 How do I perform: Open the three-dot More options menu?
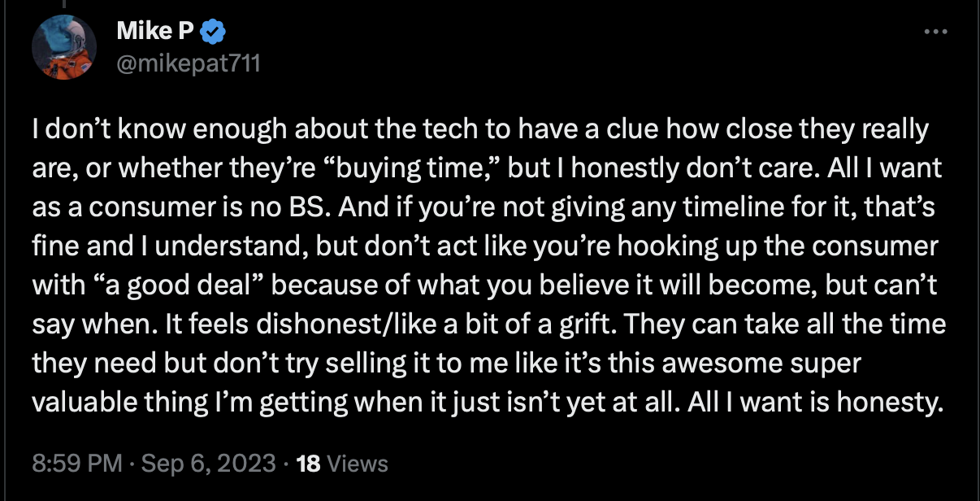(936, 32)
